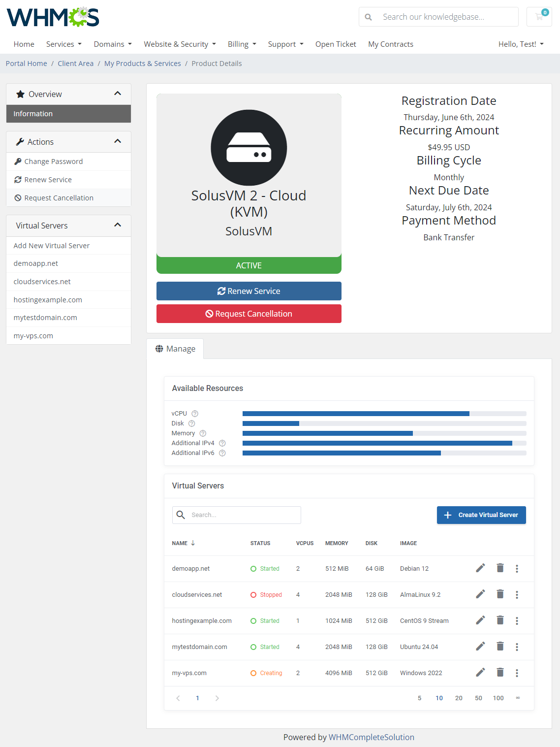This screenshot has height=747, width=560.
Task: Click the globe icon on the Manage tab
Action: (x=159, y=348)
